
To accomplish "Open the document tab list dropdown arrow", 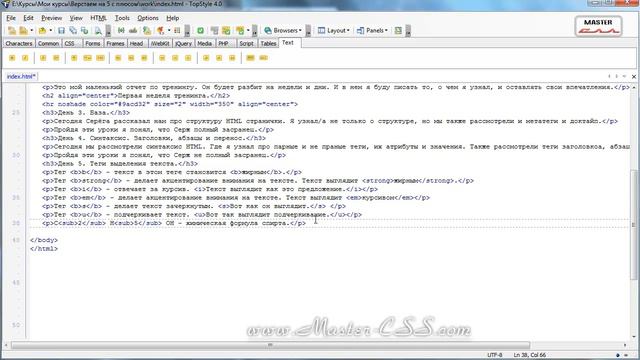I will tap(624, 76).
